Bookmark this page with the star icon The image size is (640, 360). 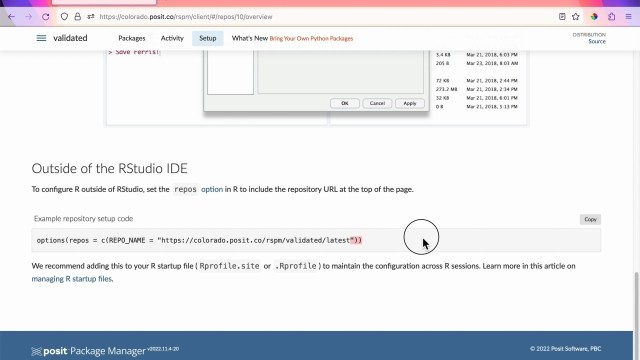point(576,17)
